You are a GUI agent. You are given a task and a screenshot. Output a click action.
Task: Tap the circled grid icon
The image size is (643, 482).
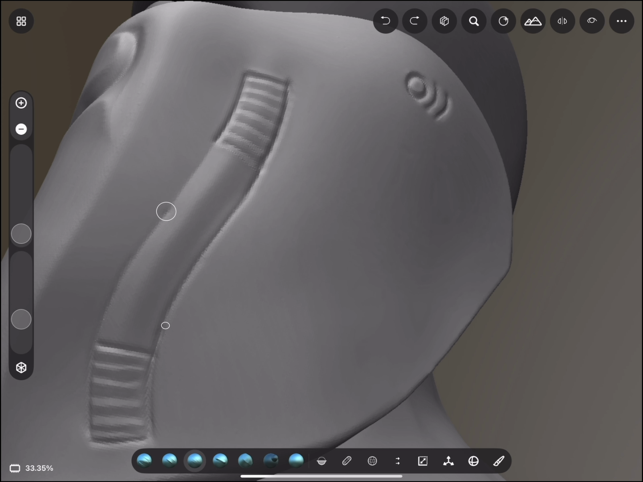point(372,461)
